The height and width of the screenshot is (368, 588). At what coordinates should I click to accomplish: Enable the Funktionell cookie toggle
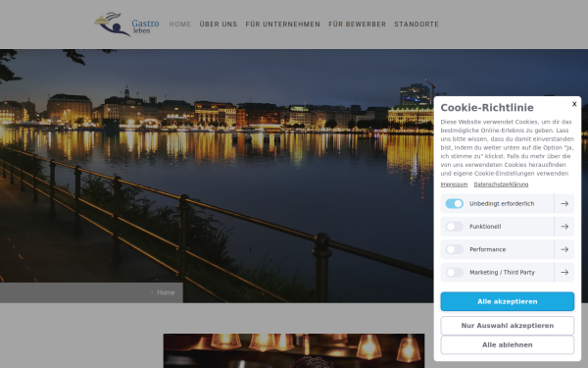tap(455, 227)
